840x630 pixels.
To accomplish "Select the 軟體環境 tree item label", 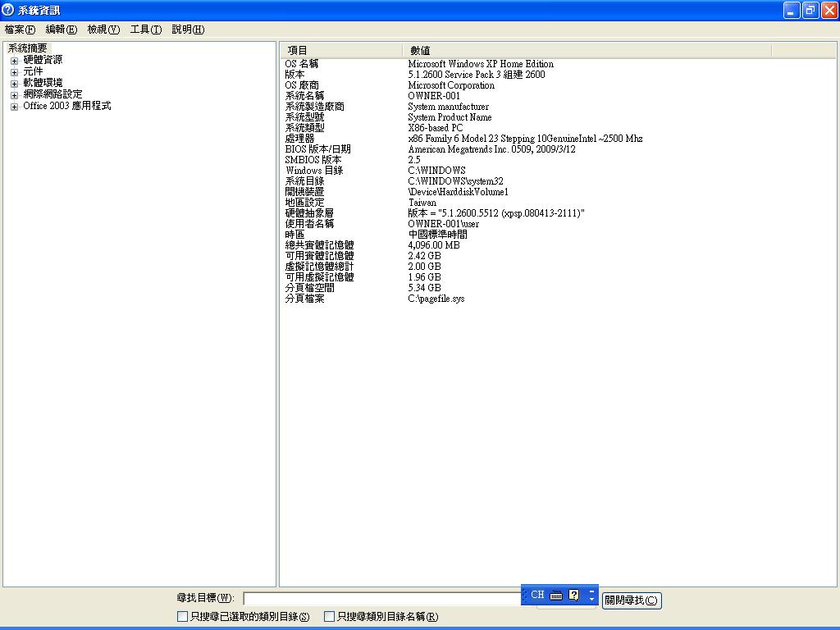I will point(43,83).
